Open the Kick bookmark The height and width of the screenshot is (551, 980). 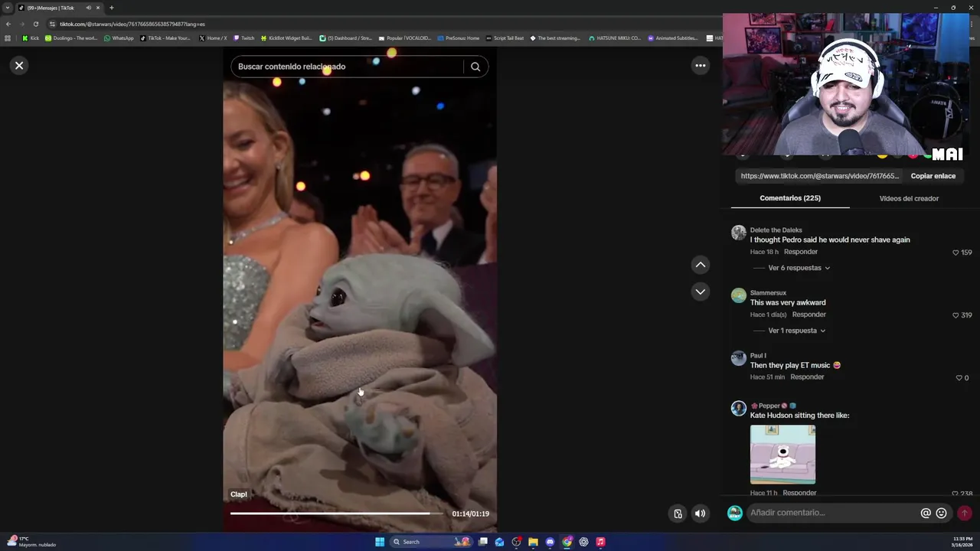click(x=31, y=38)
